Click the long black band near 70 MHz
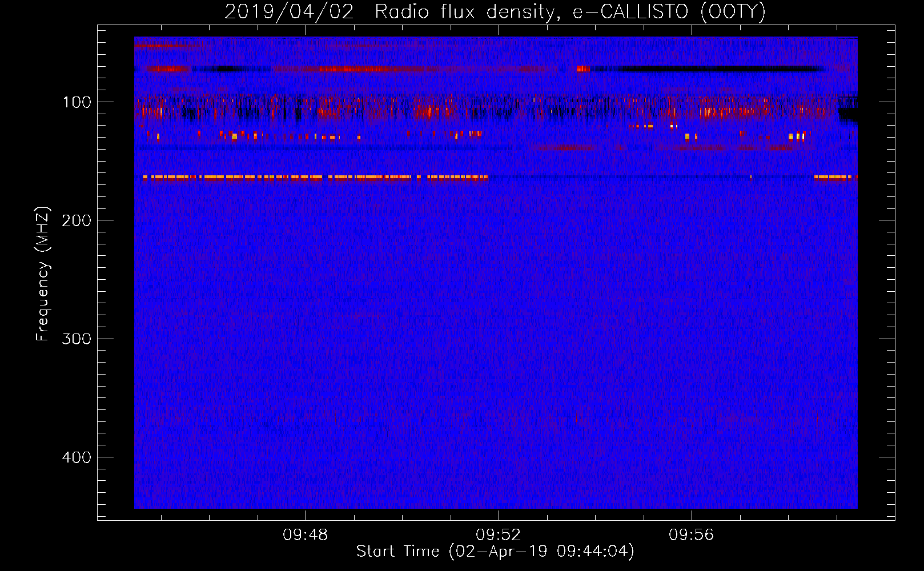924x571 pixels. pyautogui.click(x=708, y=69)
